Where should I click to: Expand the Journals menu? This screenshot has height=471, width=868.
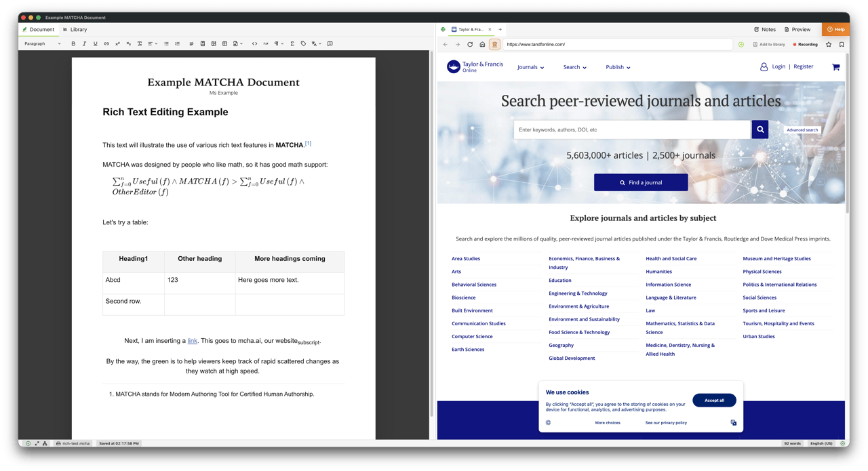pyautogui.click(x=530, y=67)
